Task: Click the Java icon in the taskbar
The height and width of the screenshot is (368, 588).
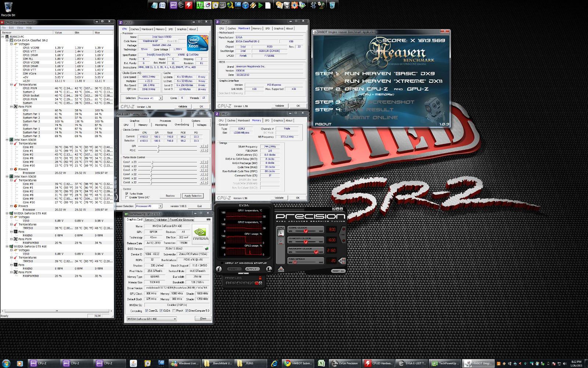Action: [x=133, y=363]
